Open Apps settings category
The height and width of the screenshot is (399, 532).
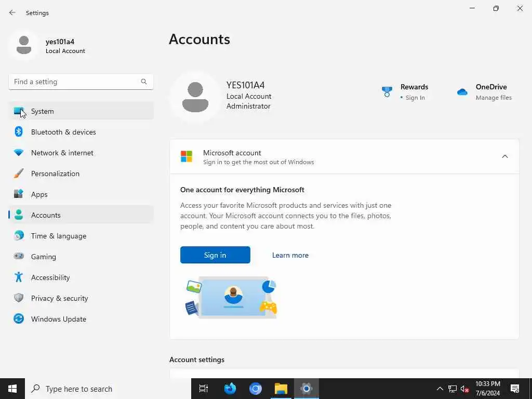coord(81,194)
